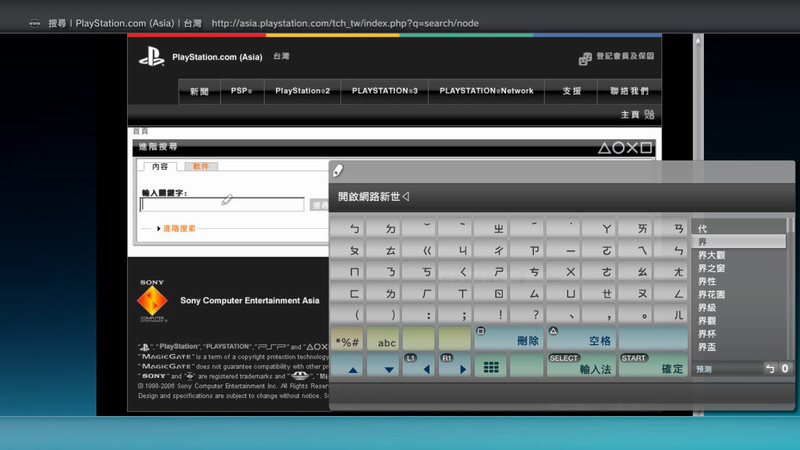The image size is (800, 450).
Task: Select 界大觀 from the prediction list
Action: (x=718, y=255)
